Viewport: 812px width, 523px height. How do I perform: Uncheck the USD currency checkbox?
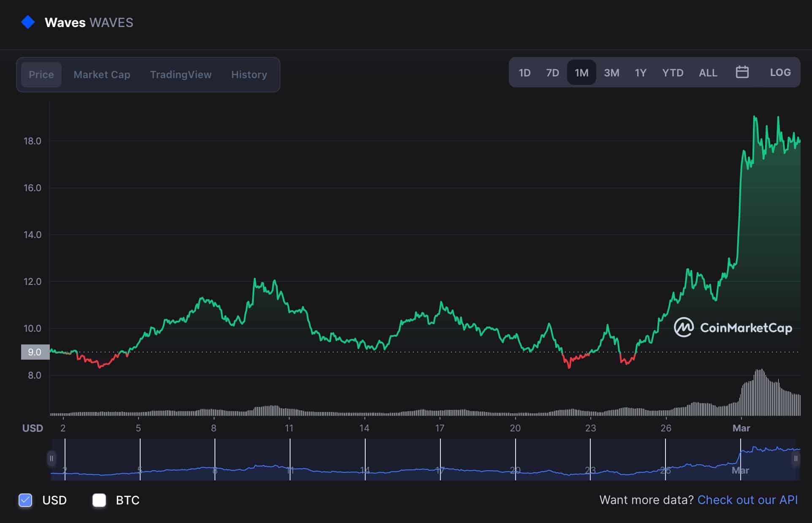[26, 500]
